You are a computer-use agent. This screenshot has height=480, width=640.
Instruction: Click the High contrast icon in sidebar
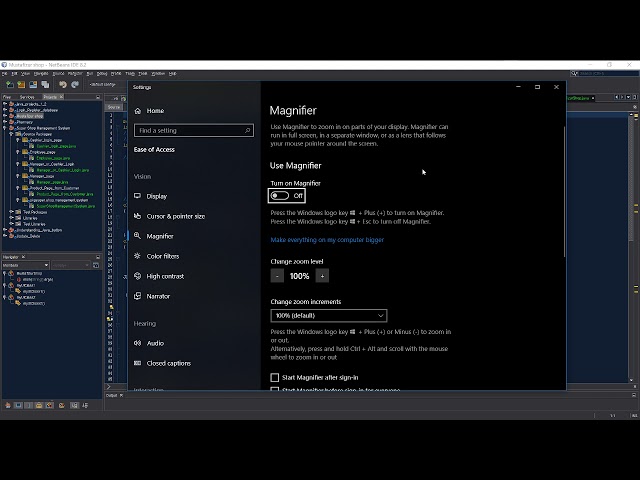(138, 276)
